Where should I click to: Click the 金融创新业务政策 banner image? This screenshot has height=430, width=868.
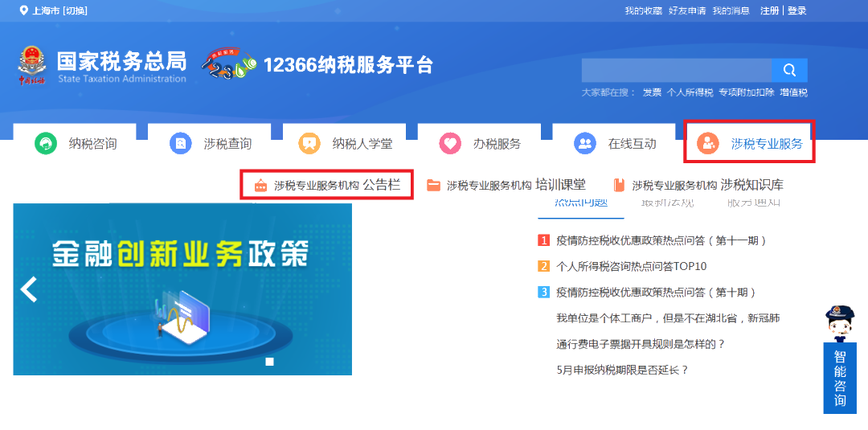182,289
